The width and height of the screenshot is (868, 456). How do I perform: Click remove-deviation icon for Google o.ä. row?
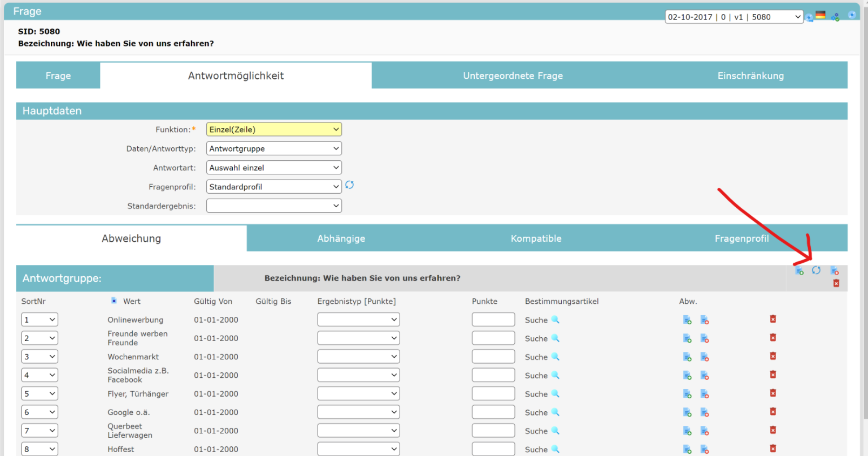coord(704,412)
